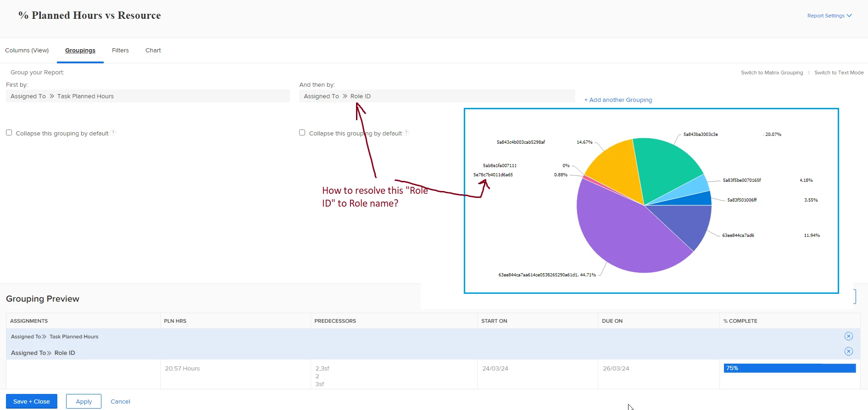
Task: Open the Filters tab
Action: pyautogui.click(x=120, y=50)
